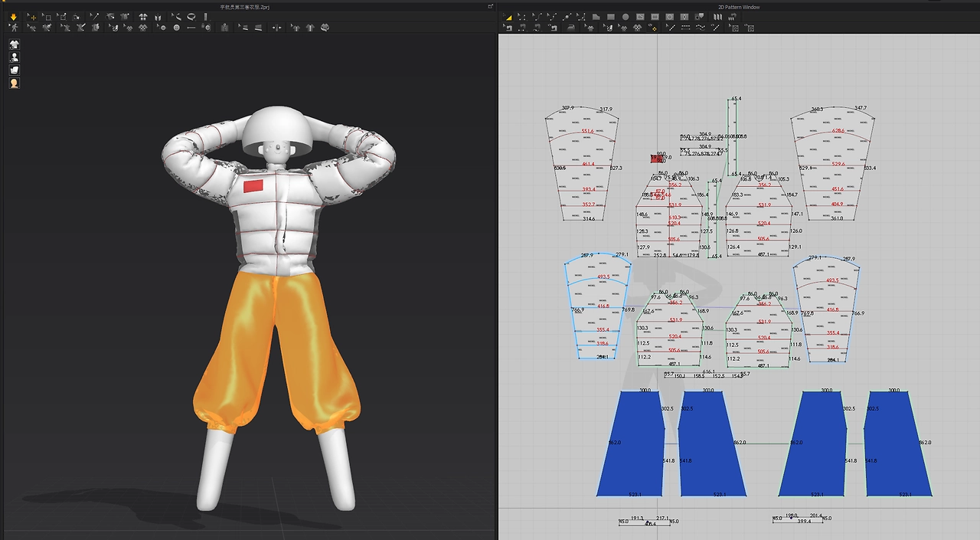
Task: Activate the Steam iron tool
Action: pos(571,28)
